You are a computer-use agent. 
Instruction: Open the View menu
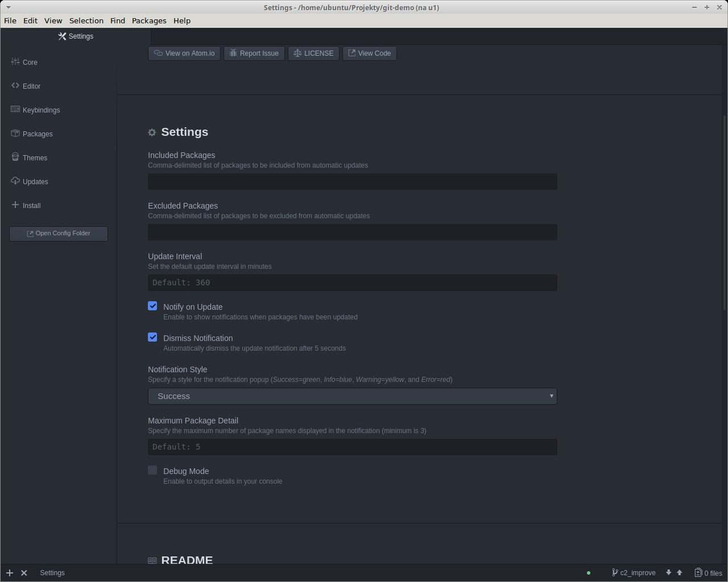(53, 20)
